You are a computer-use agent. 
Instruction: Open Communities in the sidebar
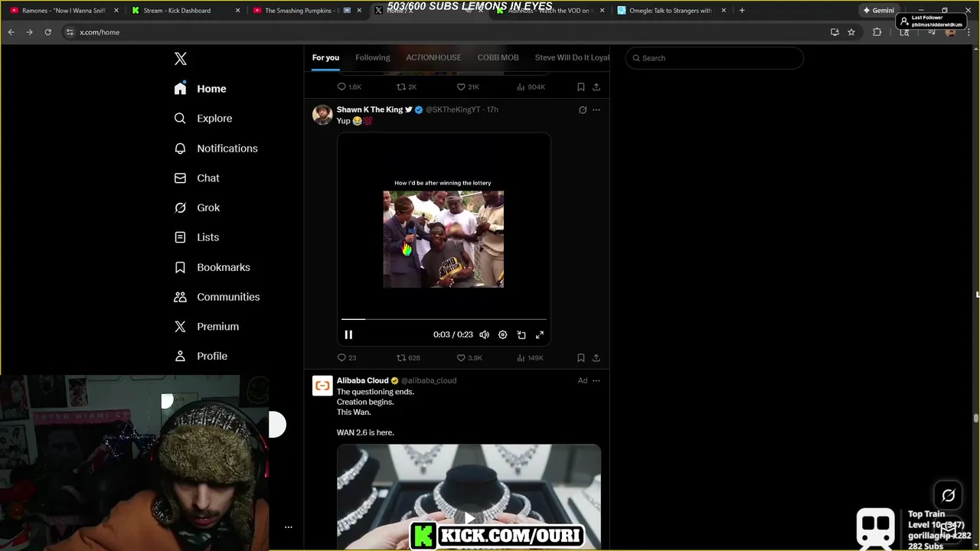pyautogui.click(x=217, y=297)
